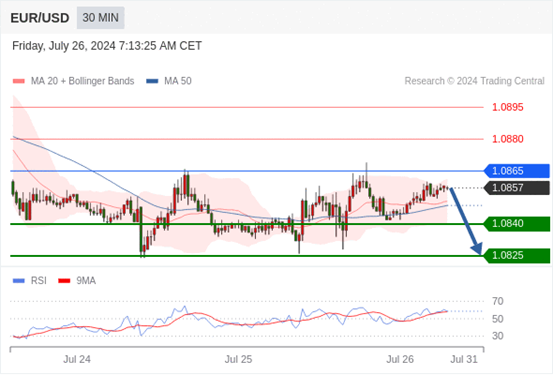Screen dimensions: 553x375
Task: Click the Research © 2024 Trading Central credit
Action: 474,81
